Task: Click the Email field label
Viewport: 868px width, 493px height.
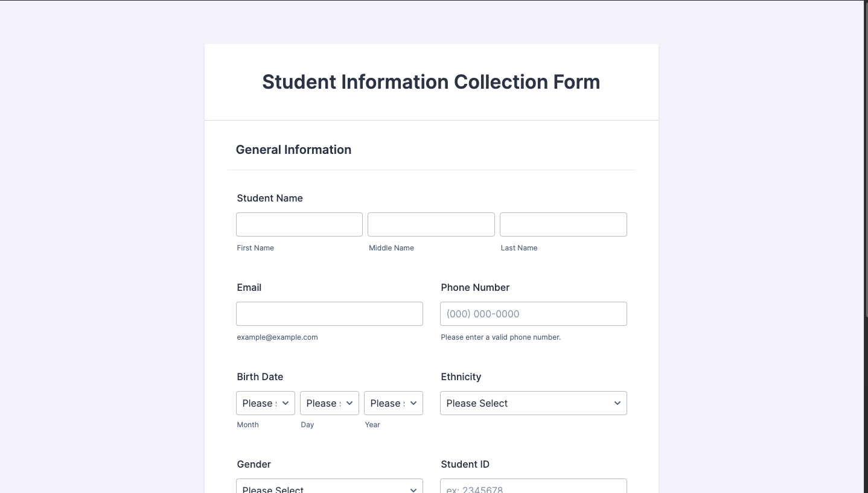Action: (249, 288)
